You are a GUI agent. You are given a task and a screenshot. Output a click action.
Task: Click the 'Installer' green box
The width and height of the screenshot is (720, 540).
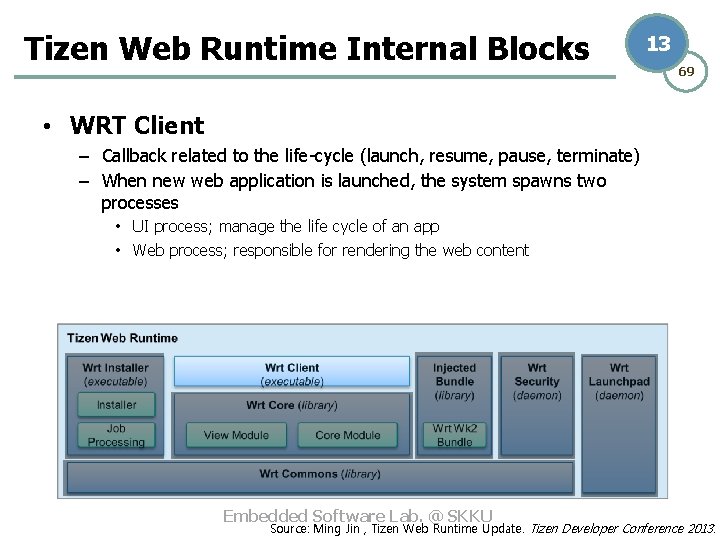[116, 405]
